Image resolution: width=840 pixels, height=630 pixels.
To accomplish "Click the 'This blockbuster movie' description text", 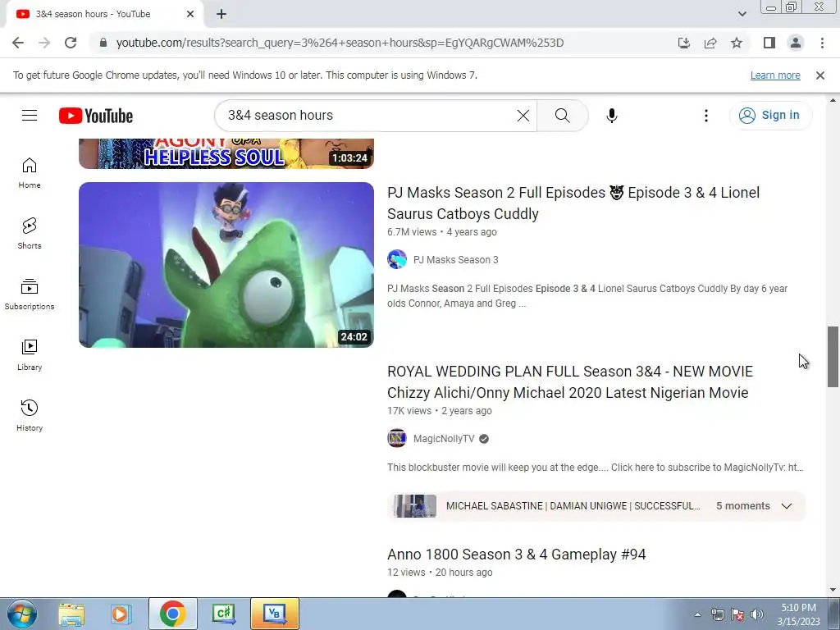I will pos(596,468).
